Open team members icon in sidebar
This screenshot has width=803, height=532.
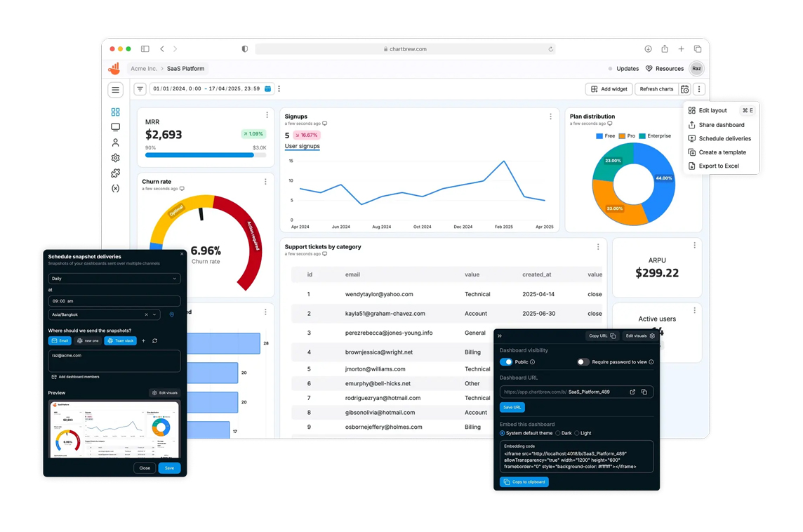115,143
